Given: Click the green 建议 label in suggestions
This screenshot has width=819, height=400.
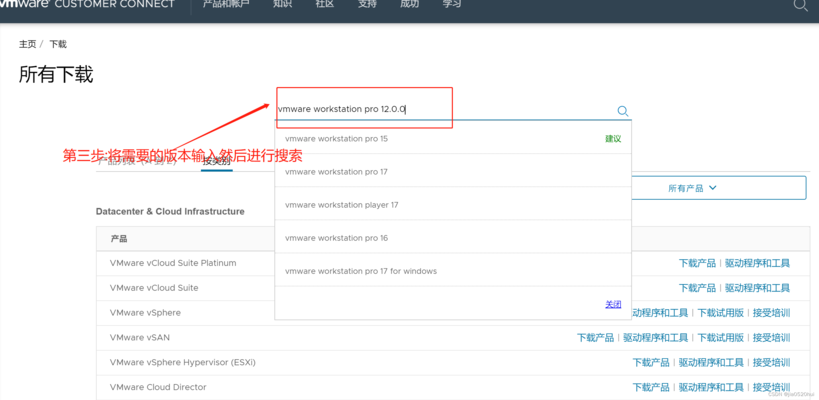Looking at the screenshot, I should (x=613, y=139).
